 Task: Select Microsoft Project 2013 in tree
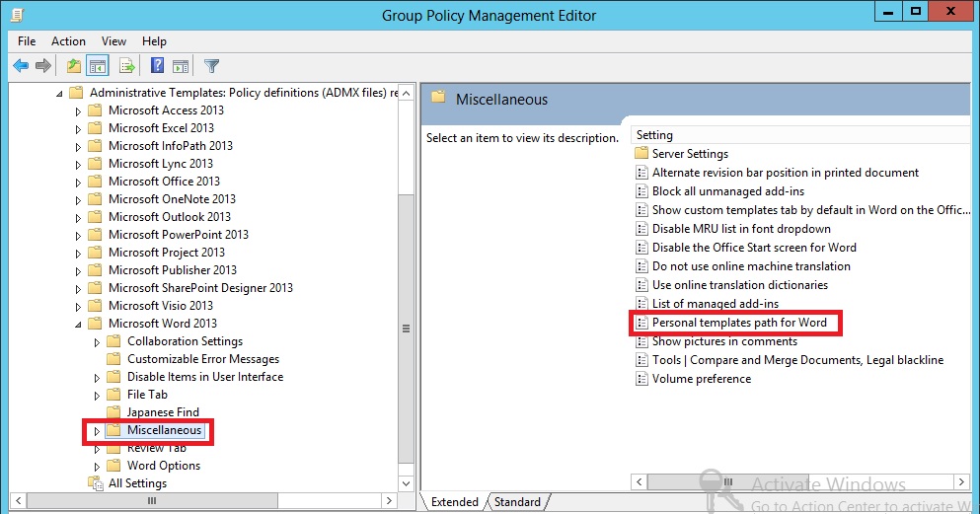[x=166, y=253]
